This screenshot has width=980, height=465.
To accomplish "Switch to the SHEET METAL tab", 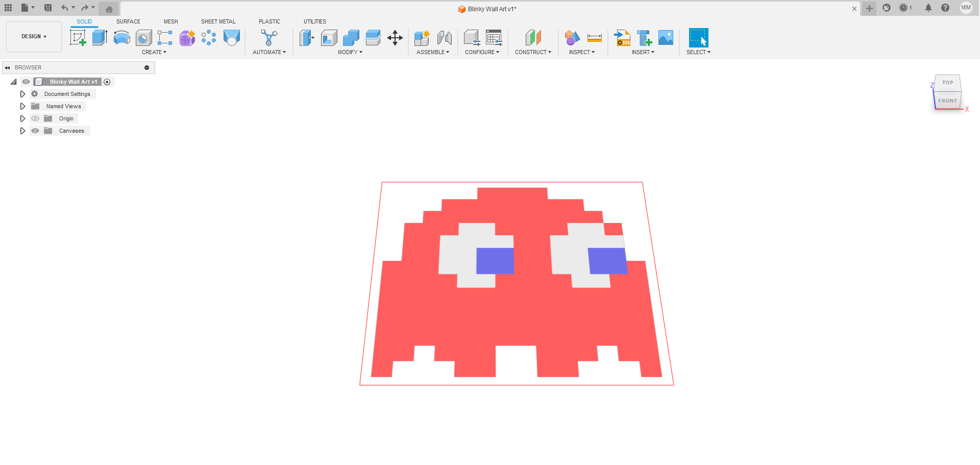I will click(x=218, y=21).
